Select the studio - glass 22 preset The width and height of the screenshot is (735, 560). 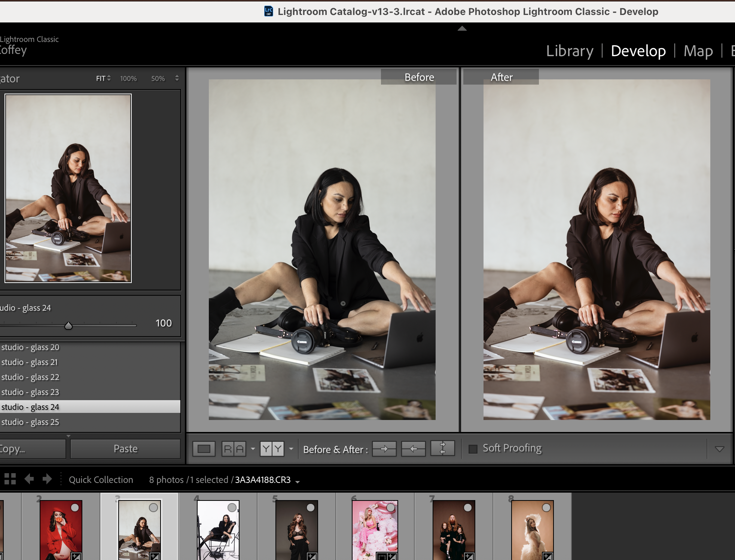point(30,377)
